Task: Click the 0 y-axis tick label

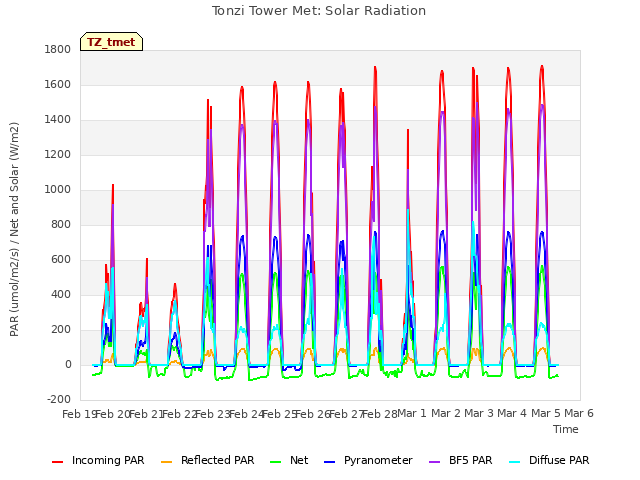Action: 68,365
